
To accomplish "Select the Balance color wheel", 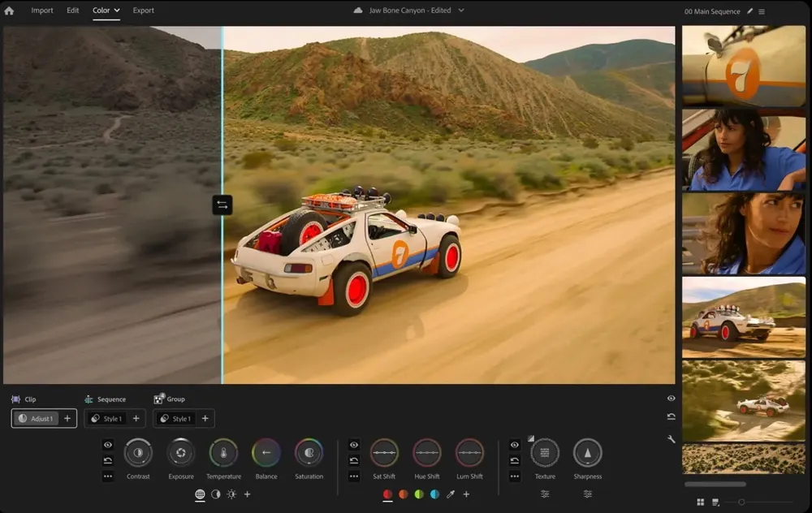I will [x=266, y=453].
